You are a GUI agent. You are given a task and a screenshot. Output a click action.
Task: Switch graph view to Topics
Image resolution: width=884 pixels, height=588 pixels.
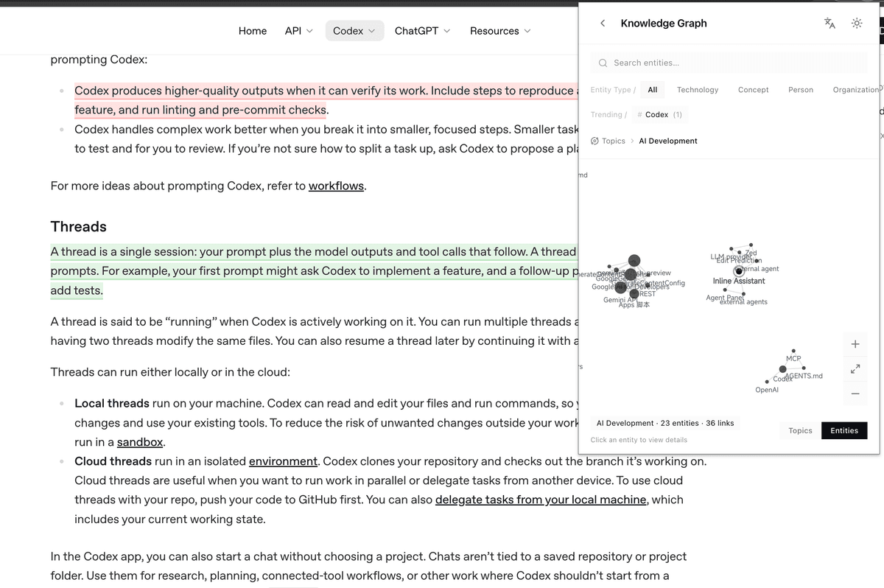pyautogui.click(x=800, y=431)
